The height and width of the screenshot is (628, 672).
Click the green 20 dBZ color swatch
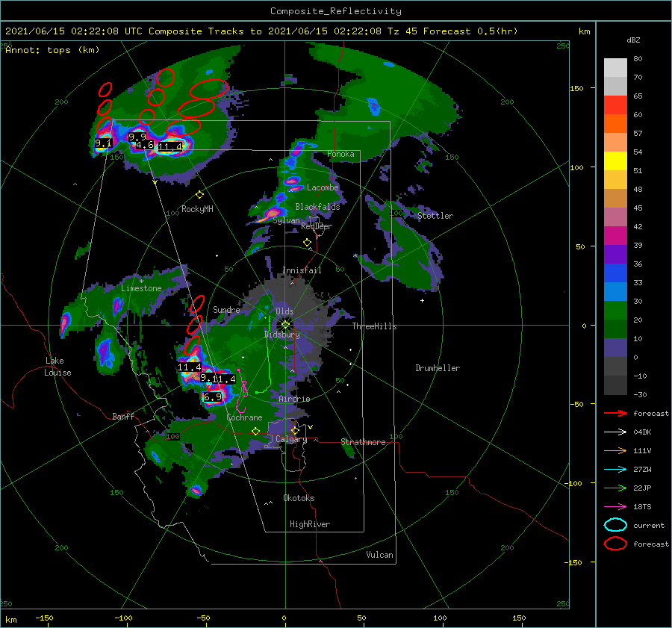pyautogui.click(x=615, y=311)
